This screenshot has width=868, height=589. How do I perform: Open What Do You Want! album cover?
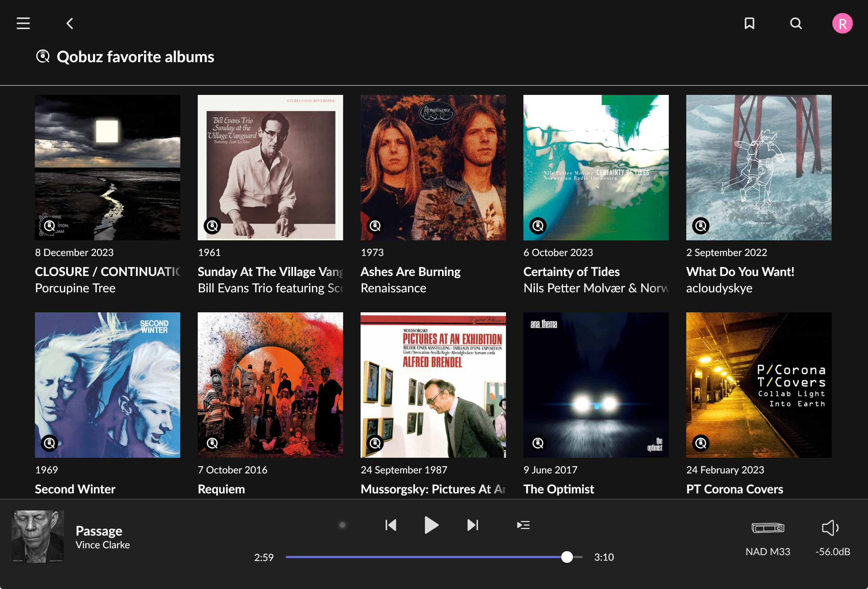point(759,167)
